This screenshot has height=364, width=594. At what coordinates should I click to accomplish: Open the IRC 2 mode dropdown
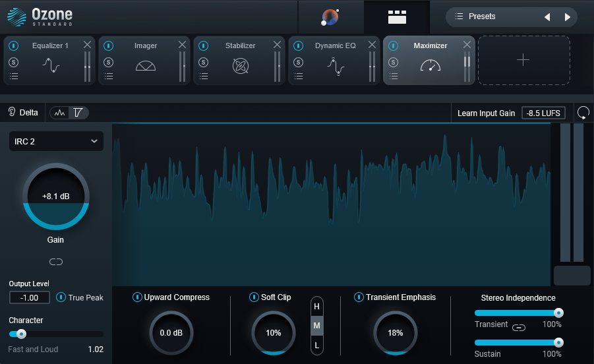(x=56, y=141)
